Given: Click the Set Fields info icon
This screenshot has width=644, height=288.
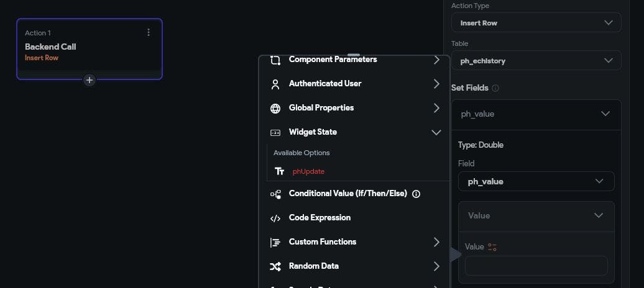Looking at the screenshot, I should coord(495,88).
